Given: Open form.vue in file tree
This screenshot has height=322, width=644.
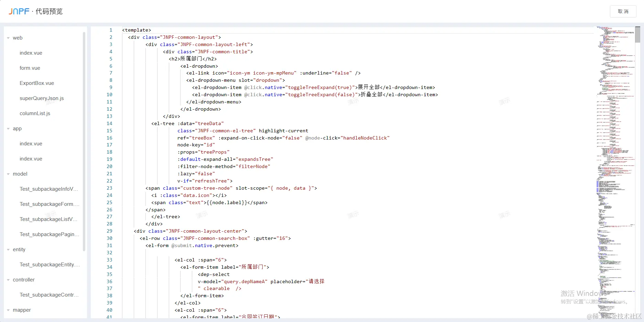Looking at the screenshot, I should pos(30,68).
